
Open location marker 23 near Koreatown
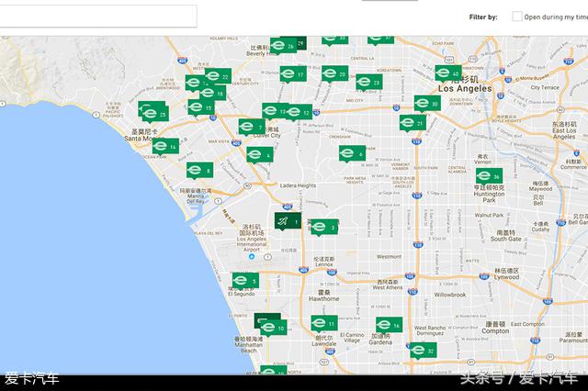(367, 82)
